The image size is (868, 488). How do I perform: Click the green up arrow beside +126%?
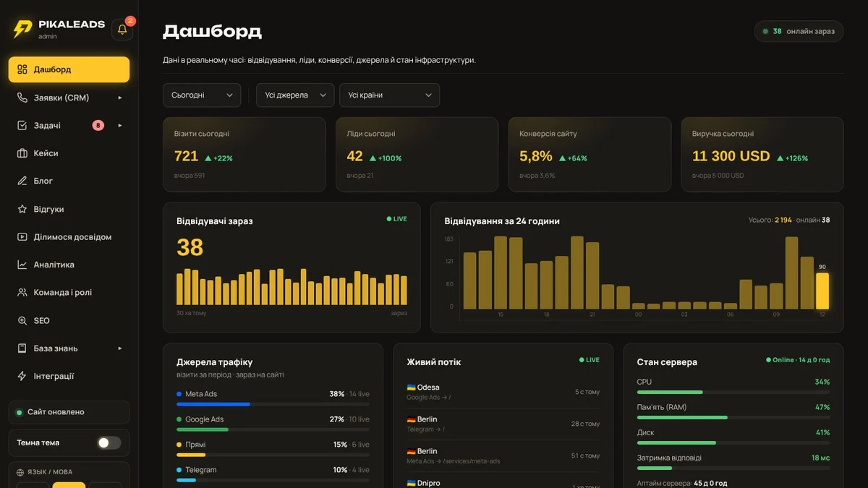tap(780, 158)
